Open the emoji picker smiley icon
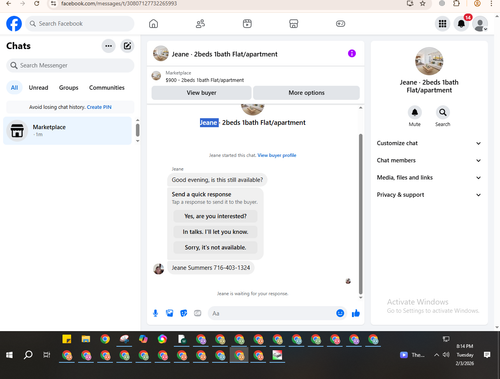Image resolution: width=500 pixels, height=379 pixels. click(x=340, y=313)
